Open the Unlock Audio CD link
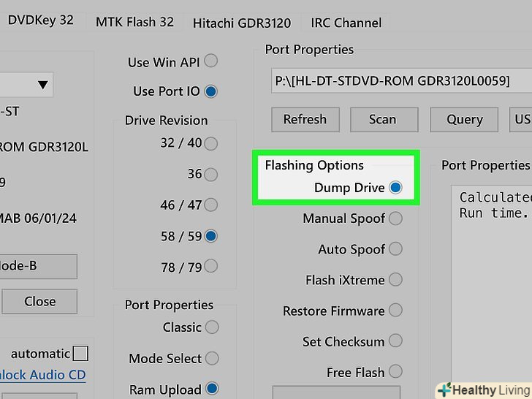532x399 pixels. (42, 375)
